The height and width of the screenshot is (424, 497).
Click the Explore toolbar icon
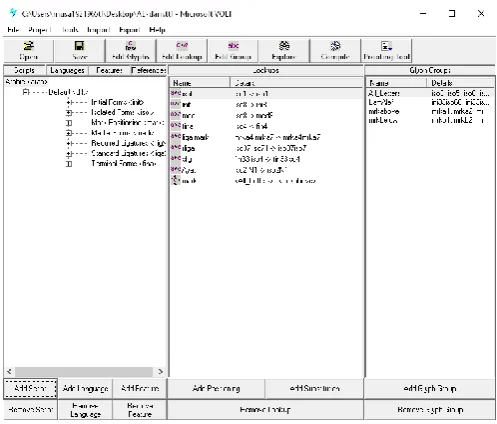click(x=284, y=50)
